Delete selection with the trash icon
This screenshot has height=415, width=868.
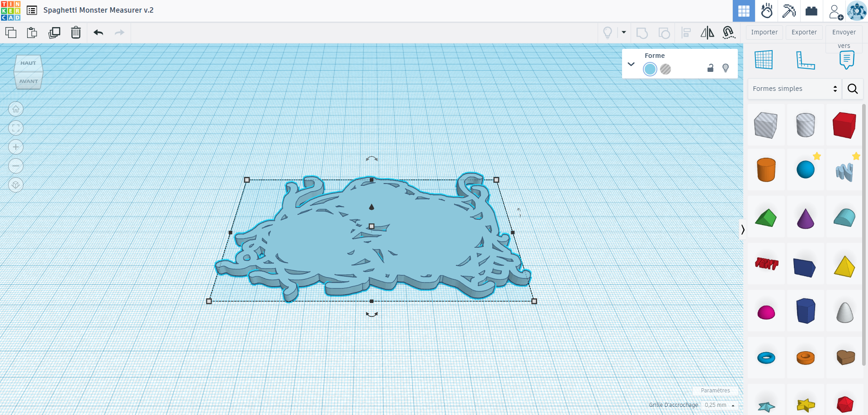pyautogui.click(x=76, y=33)
